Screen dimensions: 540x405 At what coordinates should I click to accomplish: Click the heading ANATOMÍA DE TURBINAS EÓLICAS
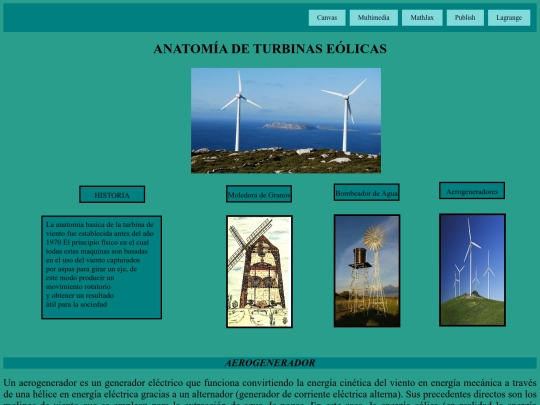tap(270, 49)
